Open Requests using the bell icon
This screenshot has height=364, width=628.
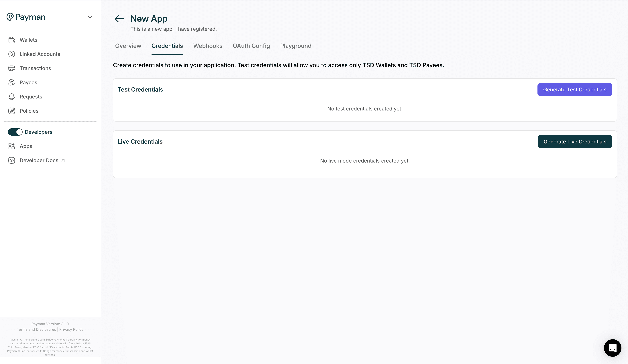(x=12, y=97)
